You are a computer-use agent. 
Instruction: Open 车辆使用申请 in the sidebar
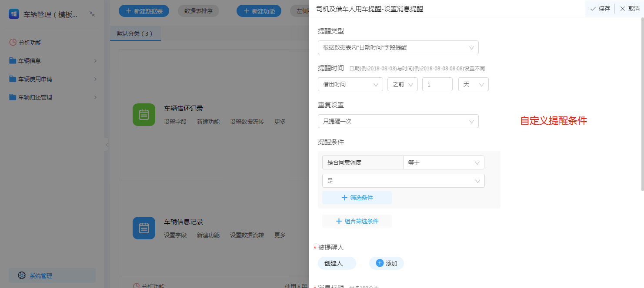point(35,79)
